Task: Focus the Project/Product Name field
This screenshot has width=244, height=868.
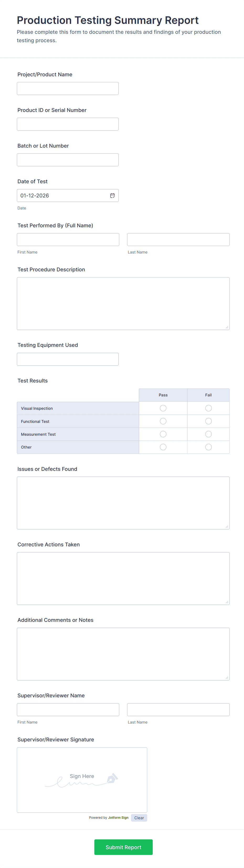Action: click(67, 88)
